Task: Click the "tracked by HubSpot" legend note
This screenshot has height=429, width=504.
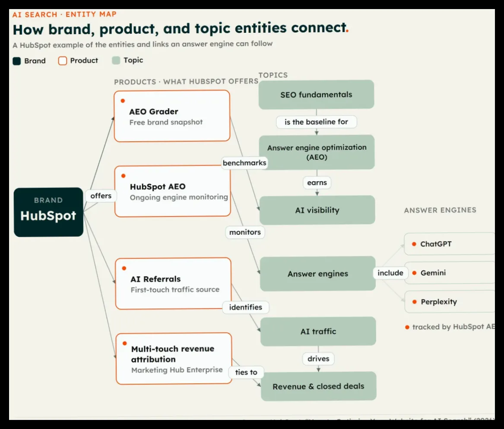Action: 450,327
